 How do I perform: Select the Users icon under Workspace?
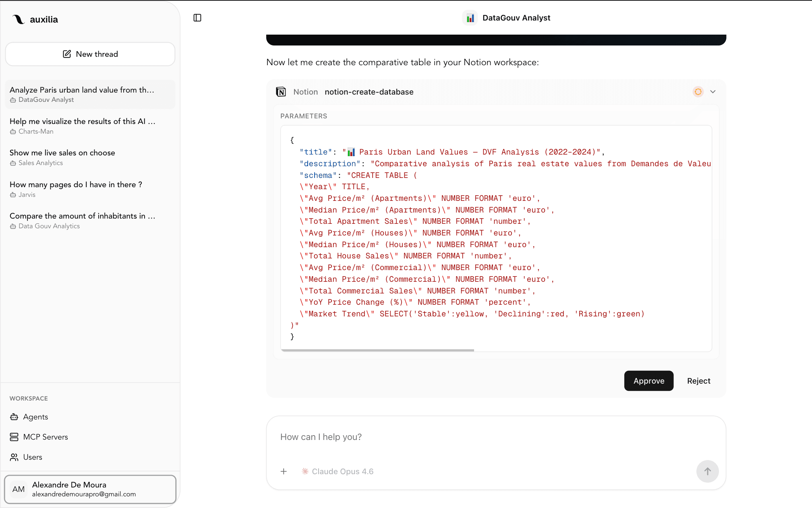click(x=14, y=457)
